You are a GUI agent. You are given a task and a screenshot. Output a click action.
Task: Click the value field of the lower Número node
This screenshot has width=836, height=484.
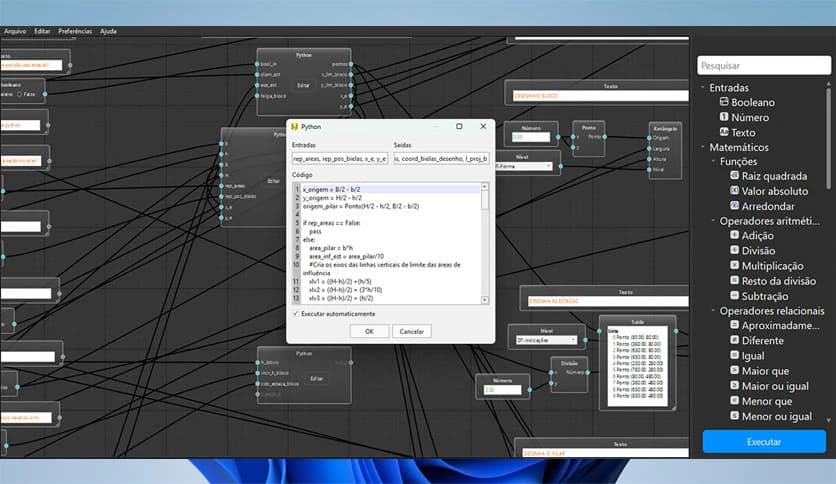click(x=502, y=390)
